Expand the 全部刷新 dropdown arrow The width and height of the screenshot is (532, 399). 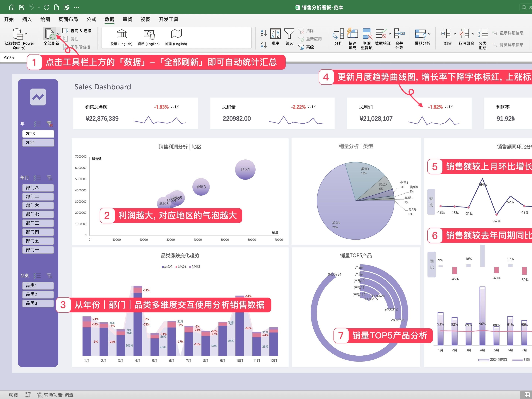58,34
